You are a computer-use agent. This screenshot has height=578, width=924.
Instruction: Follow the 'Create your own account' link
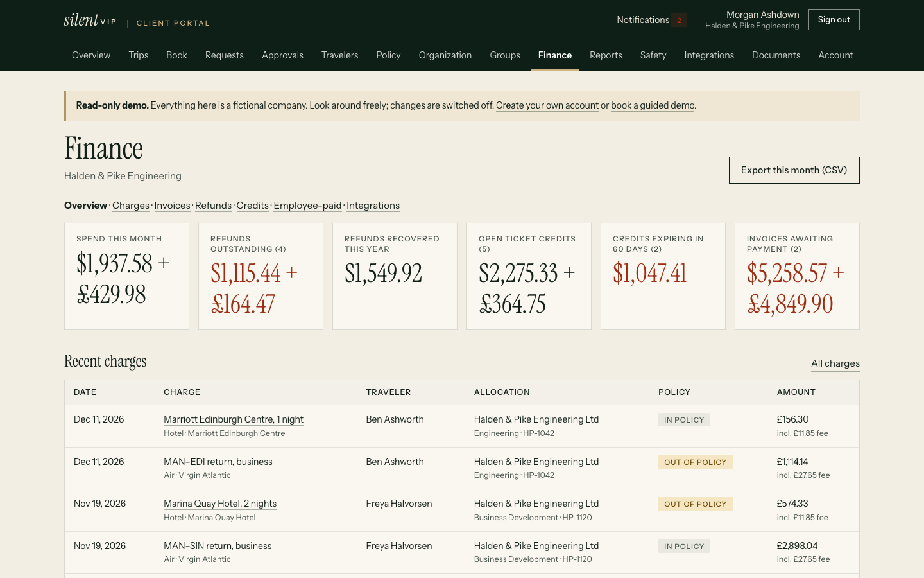tap(547, 105)
